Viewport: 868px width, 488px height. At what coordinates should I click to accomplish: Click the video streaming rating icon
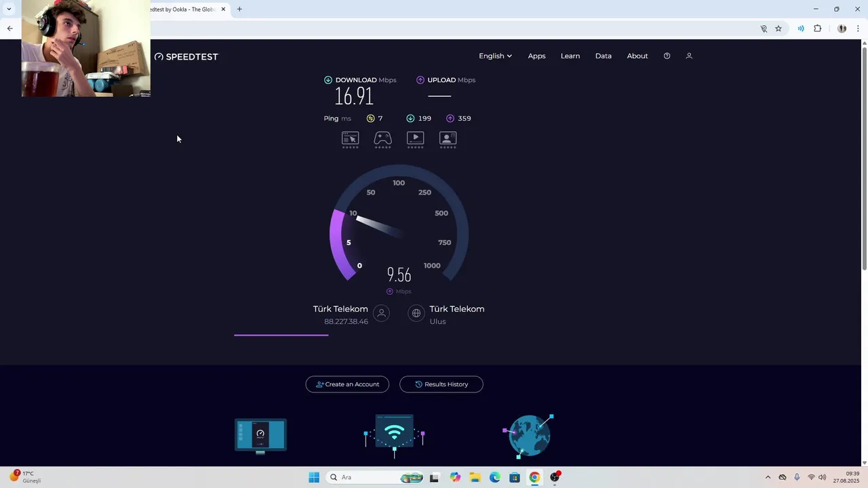(x=416, y=140)
